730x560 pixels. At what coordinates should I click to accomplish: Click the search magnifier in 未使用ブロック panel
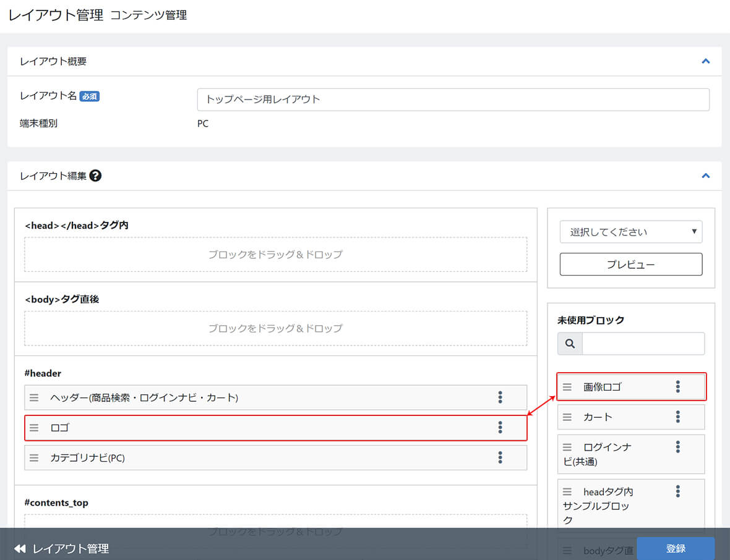click(x=569, y=344)
